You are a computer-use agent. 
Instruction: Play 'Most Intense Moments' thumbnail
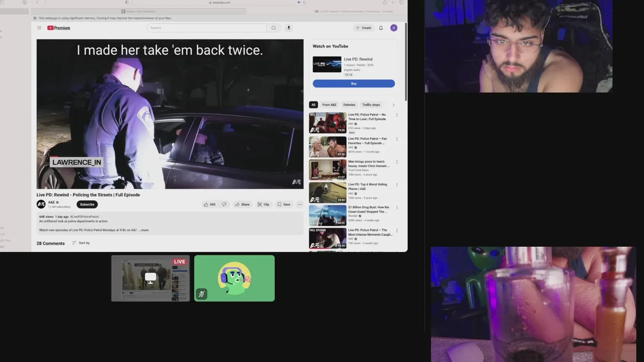click(x=328, y=238)
